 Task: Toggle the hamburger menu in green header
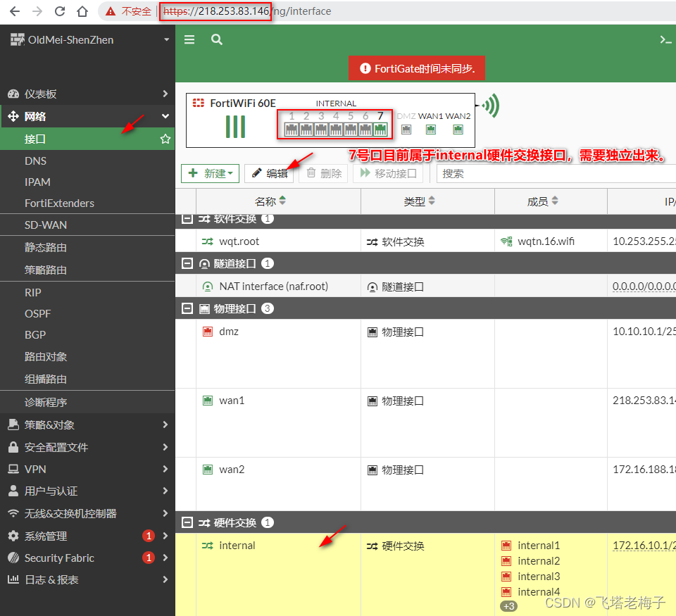tap(189, 39)
